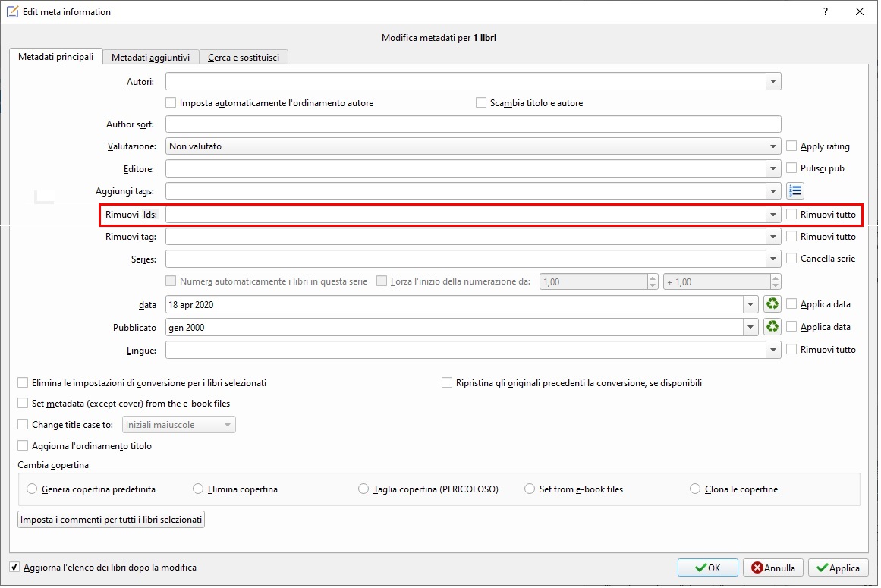Click the question mark help icon

click(825, 12)
